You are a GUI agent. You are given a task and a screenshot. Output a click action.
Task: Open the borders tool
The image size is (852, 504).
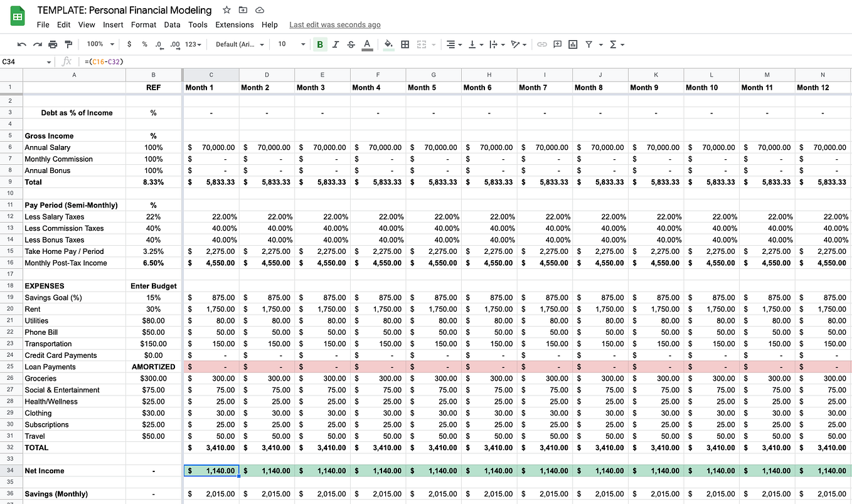[405, 45]
